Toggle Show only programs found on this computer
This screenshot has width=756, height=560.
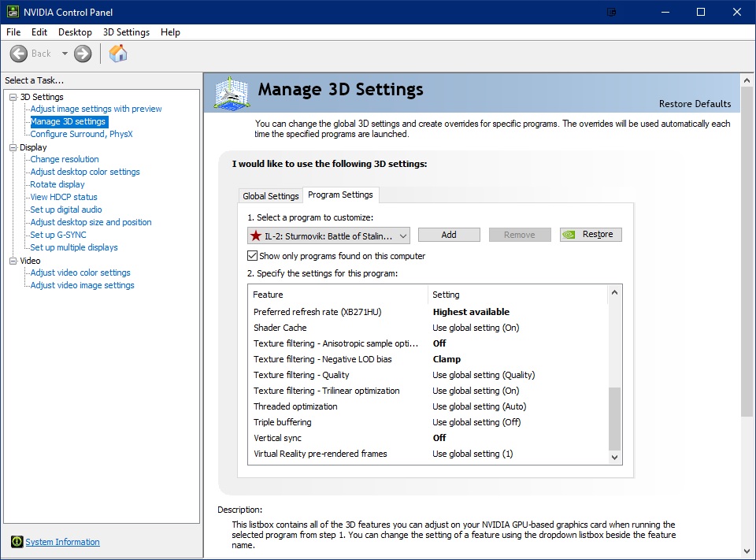click(x=252, y=256)
